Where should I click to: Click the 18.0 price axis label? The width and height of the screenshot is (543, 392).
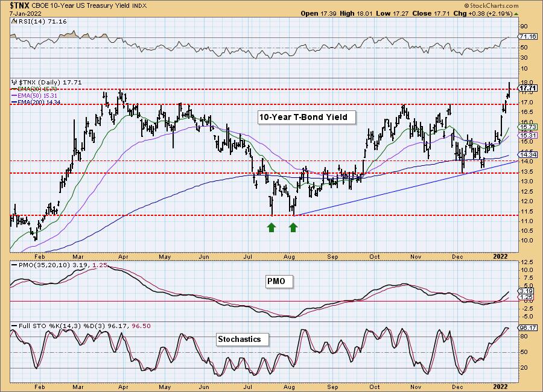coord(526,83)
